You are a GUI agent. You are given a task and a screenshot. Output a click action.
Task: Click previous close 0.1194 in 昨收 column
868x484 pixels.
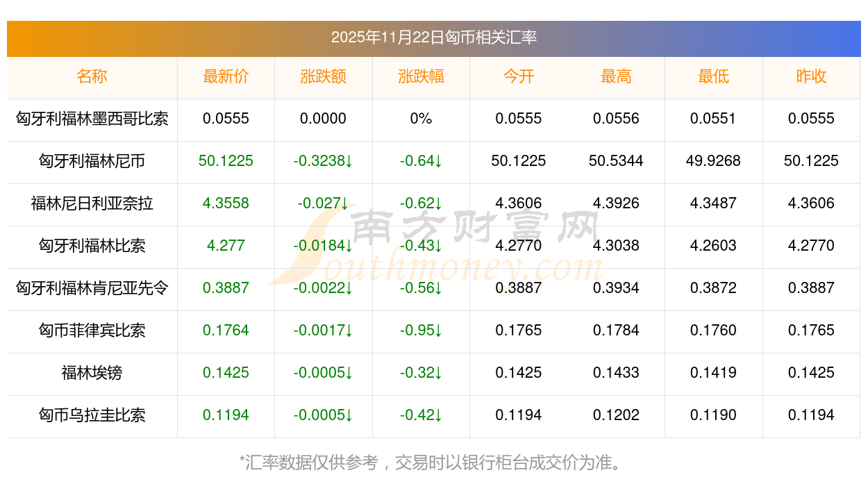pyautogui.click(x=811, y=415)
